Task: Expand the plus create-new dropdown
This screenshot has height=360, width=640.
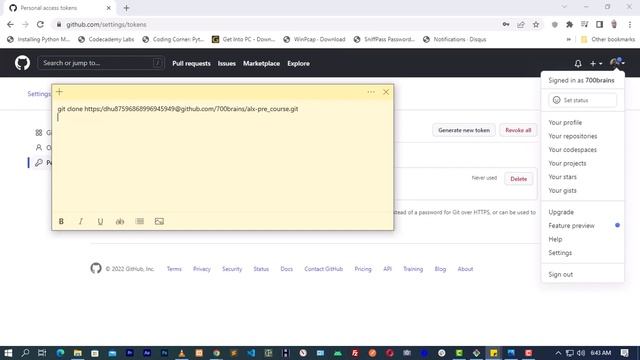Action: point(596,63)
